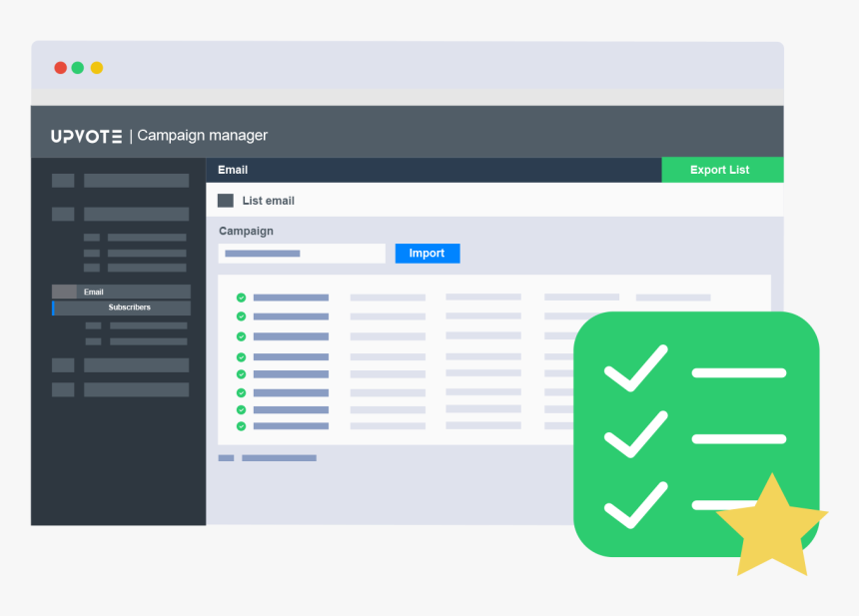Click the bottommost sidebar icon placeholder

[x=63, y=389]
